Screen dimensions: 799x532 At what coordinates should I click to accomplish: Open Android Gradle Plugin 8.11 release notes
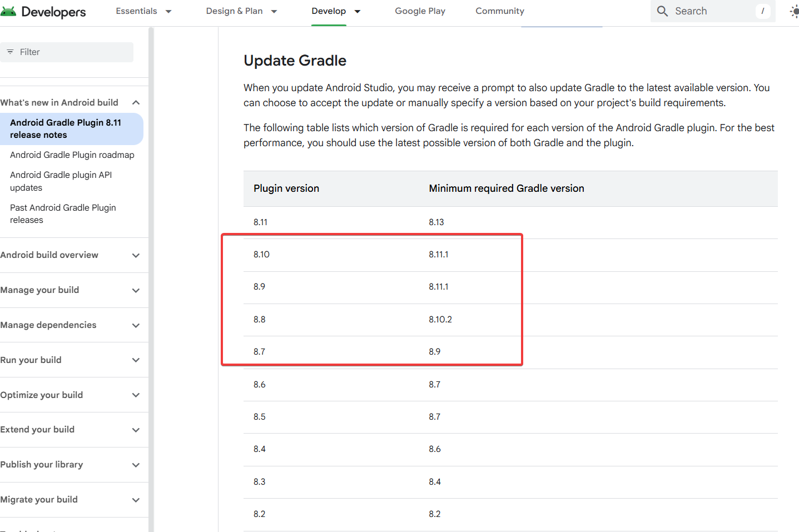71,129
